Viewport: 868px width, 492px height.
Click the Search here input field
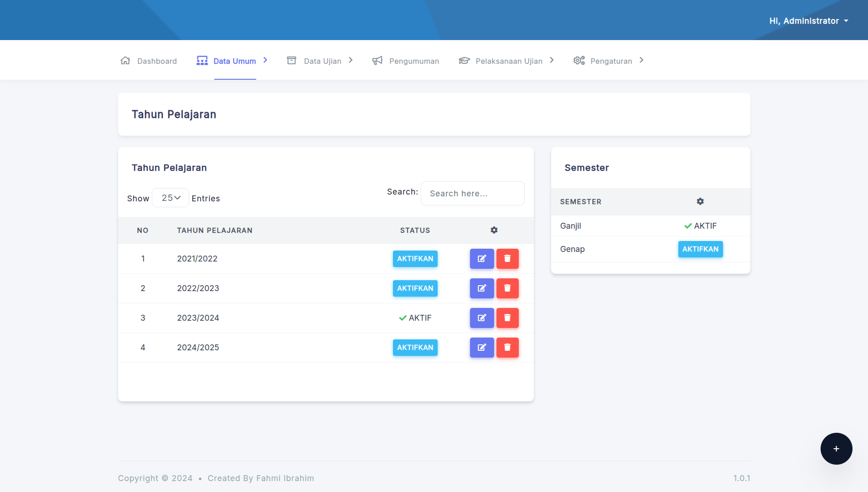pyautogui.click(x=472, y=194)
